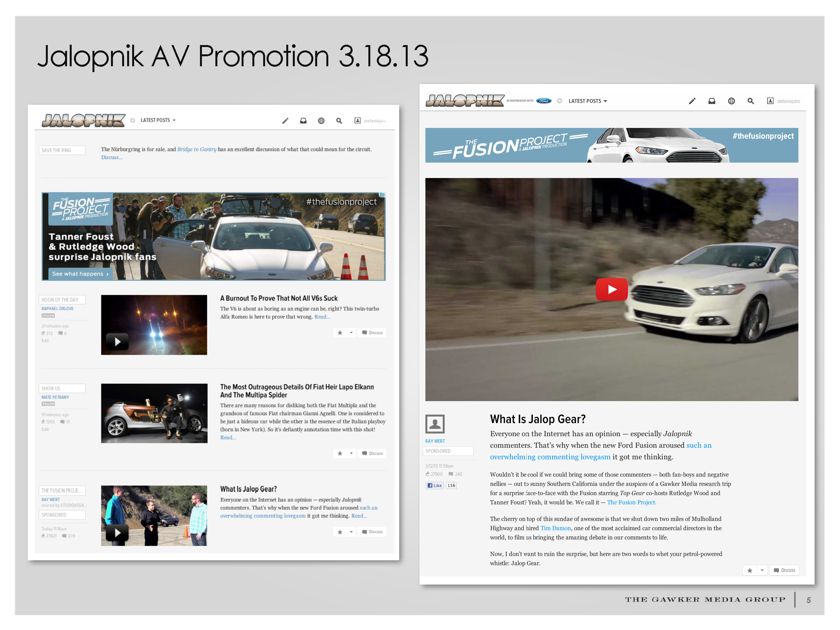Star the Burnout V6s article
Image resolution: width=840 pixels, height=630 pixels.
pyautogui.click(x=340, y=333)
